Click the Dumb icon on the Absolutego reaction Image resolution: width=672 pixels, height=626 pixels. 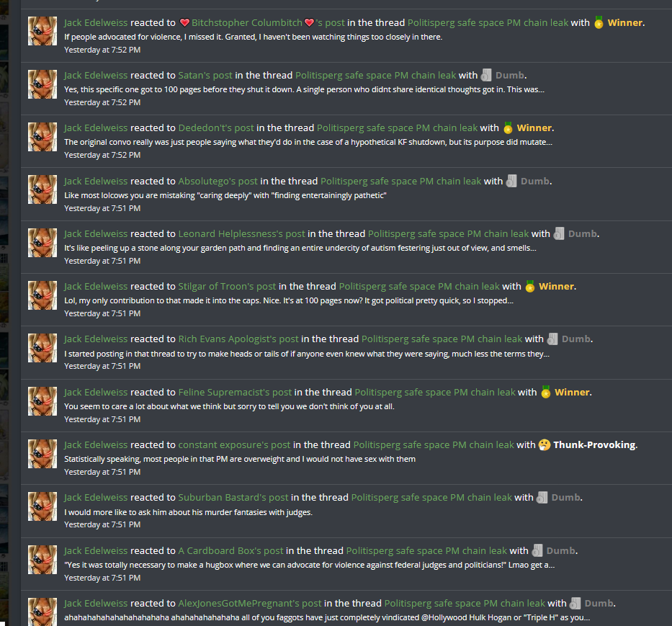click(x=511, y=181)
